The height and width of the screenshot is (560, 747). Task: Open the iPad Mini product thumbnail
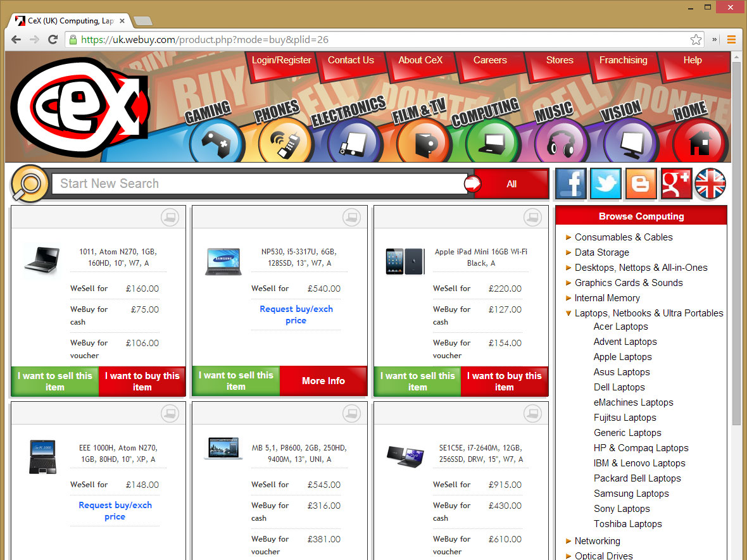(405, 261)
